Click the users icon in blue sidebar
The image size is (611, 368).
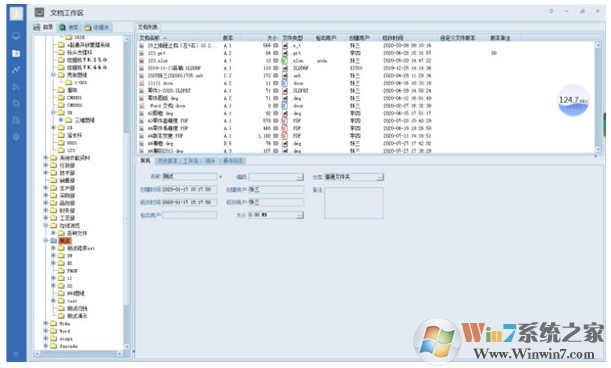tap(16, 120)
